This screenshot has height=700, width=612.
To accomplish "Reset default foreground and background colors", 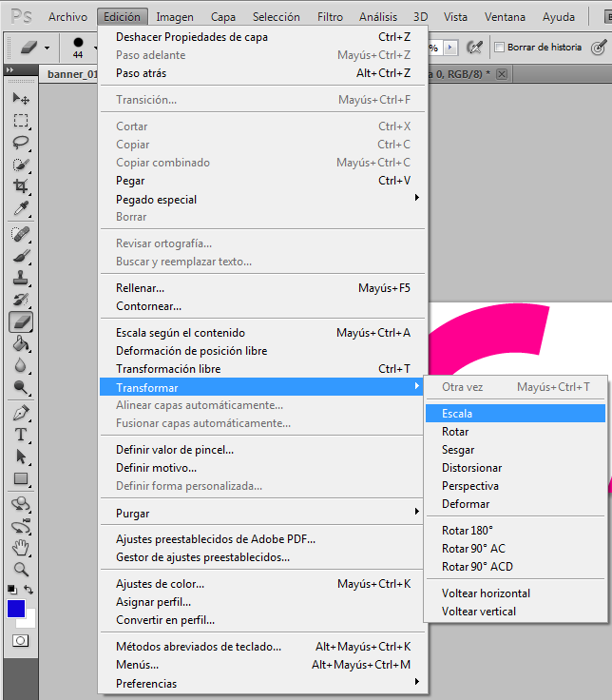I will coord(12,590).
